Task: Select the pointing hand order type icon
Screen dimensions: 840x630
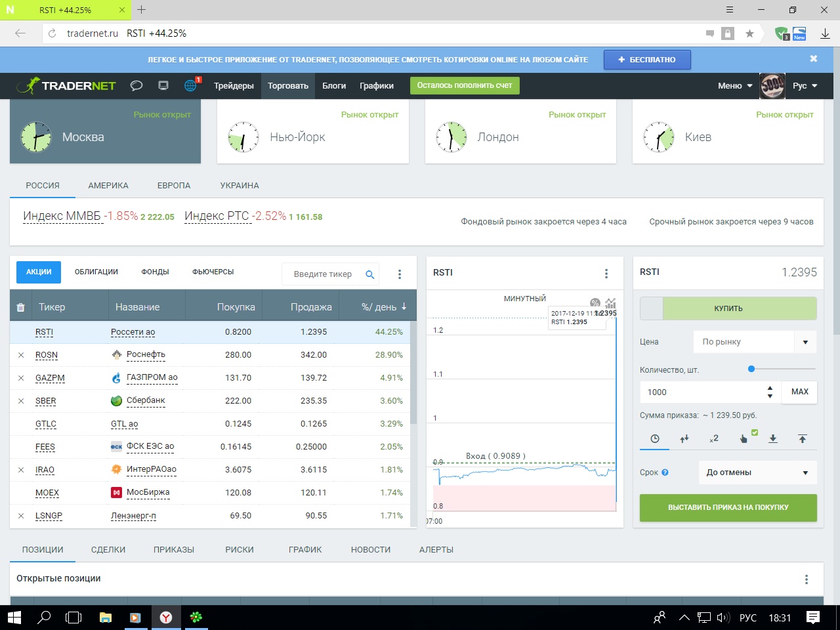Action: click(744, 438)
